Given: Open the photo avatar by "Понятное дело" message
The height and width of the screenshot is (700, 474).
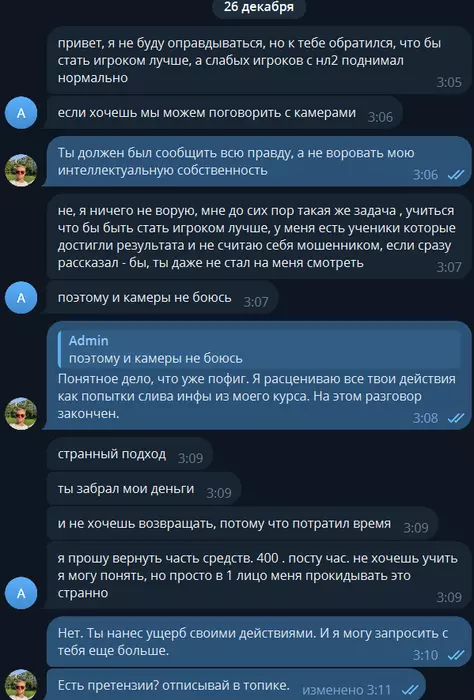Looking at the screenshot, I should pyautogui.click(x=21, y=413).
